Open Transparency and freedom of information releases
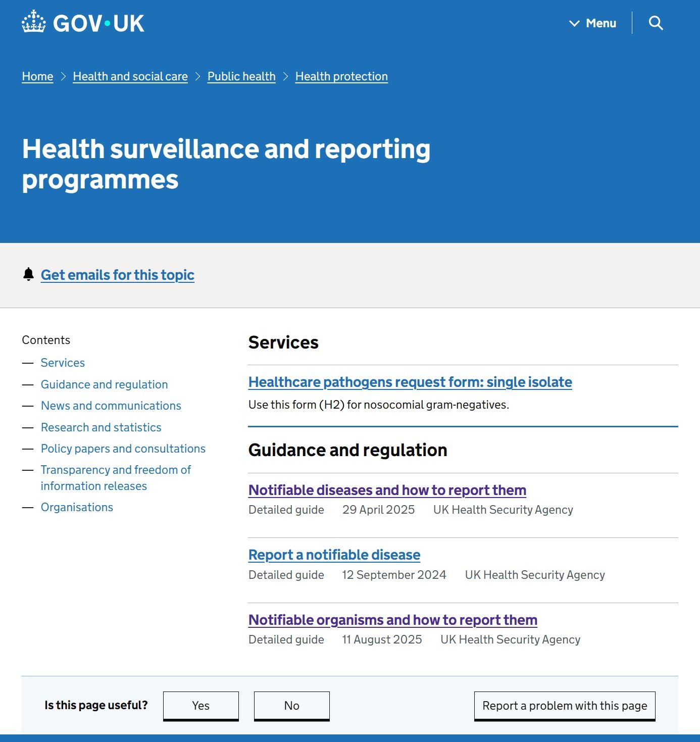 (116, 478)
